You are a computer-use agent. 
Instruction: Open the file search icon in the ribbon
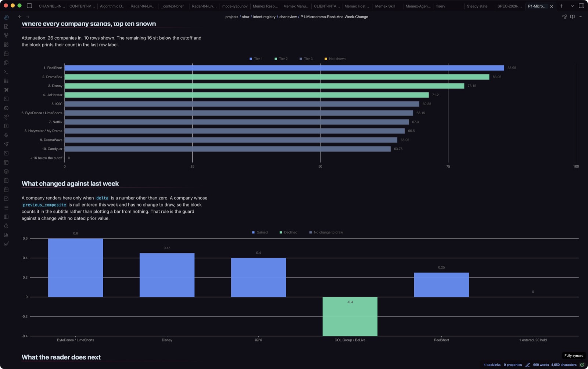6,26
